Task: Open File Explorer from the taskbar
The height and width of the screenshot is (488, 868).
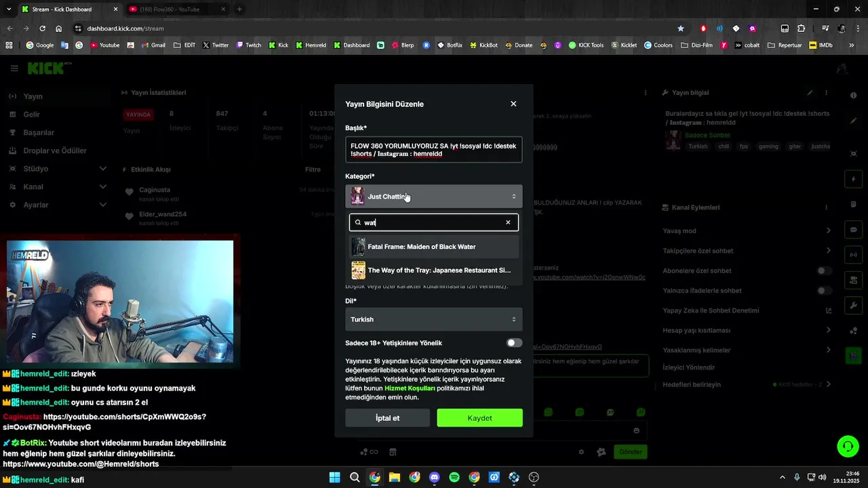Action: coord(395,477)
